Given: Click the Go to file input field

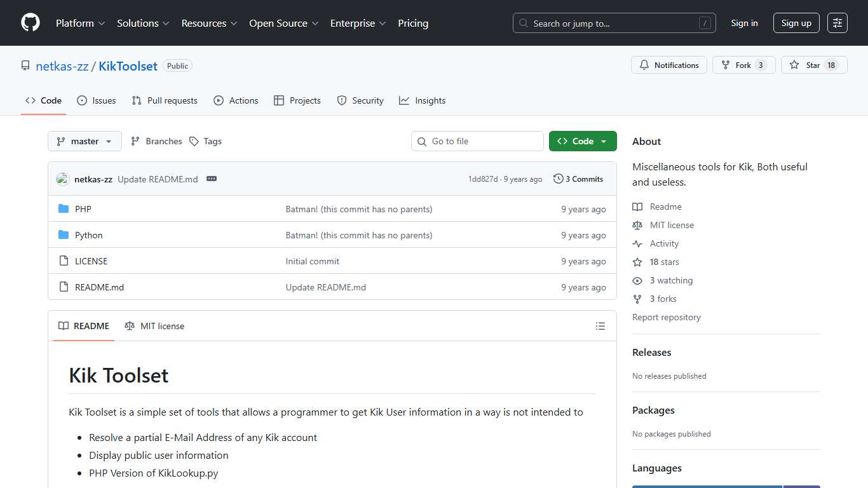Looking at the screenshot, I should (x=477, y=141).
